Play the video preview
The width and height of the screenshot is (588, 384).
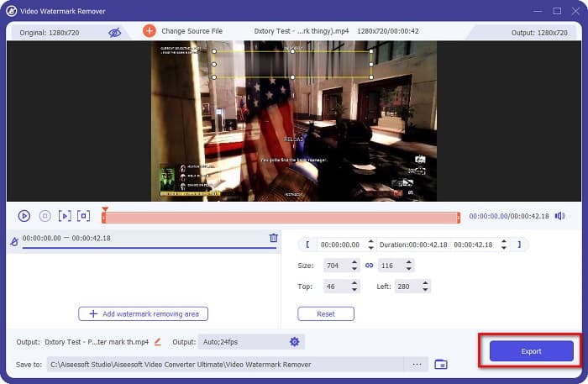24,216
